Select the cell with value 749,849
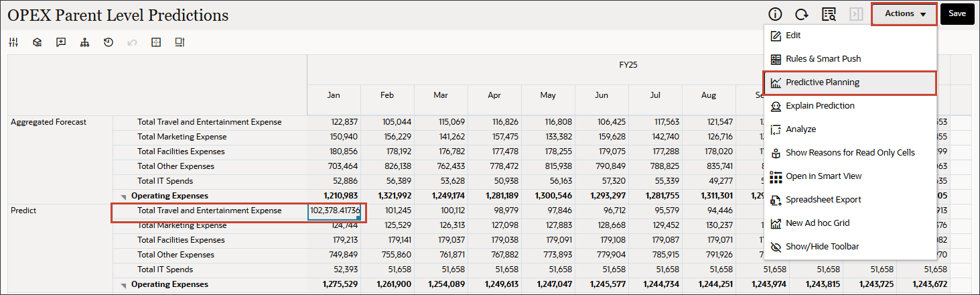 point(334,255)
